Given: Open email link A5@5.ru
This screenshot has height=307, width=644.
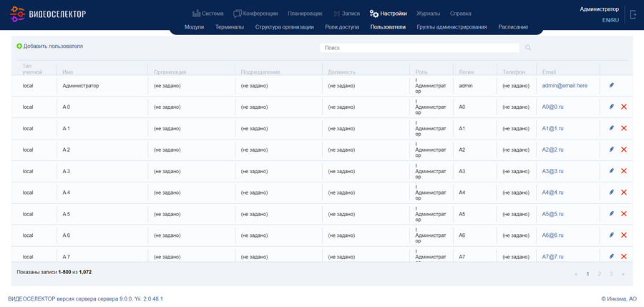Looking at the screenshot, I should (x=553, y=214).
